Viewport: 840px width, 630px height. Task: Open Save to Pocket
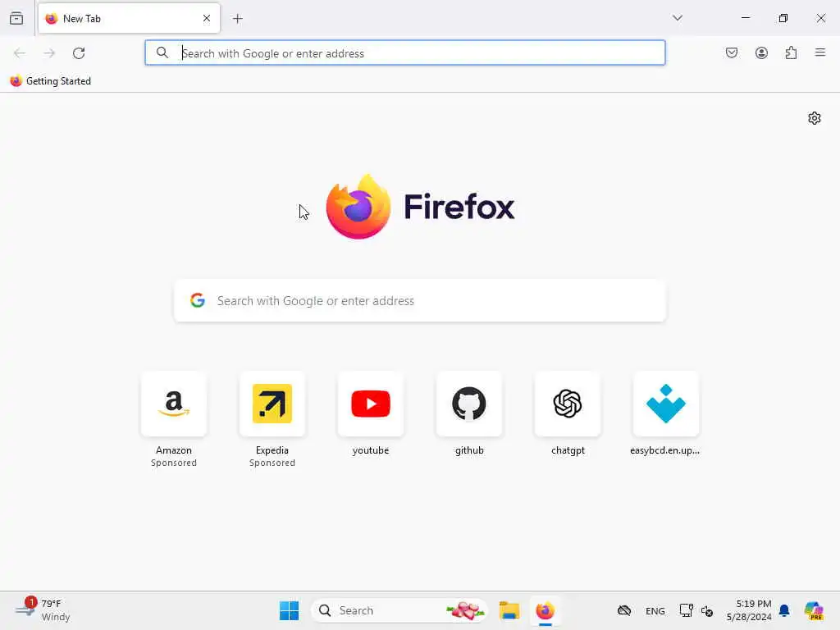[732, 52]
